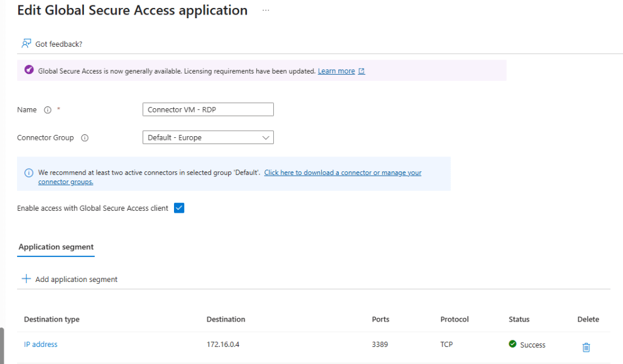
Task: Switch to the Application segment tab
Action: click(x=56, y=247)
